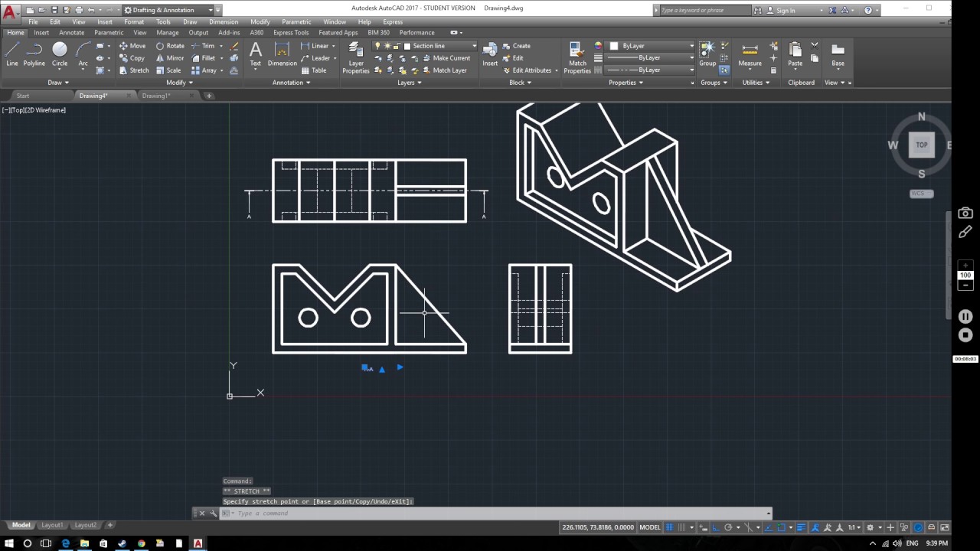Click the Section line layer color swatch
Image resolution: width=980 pixels, height=551 pixels.
tap(407, 46)
